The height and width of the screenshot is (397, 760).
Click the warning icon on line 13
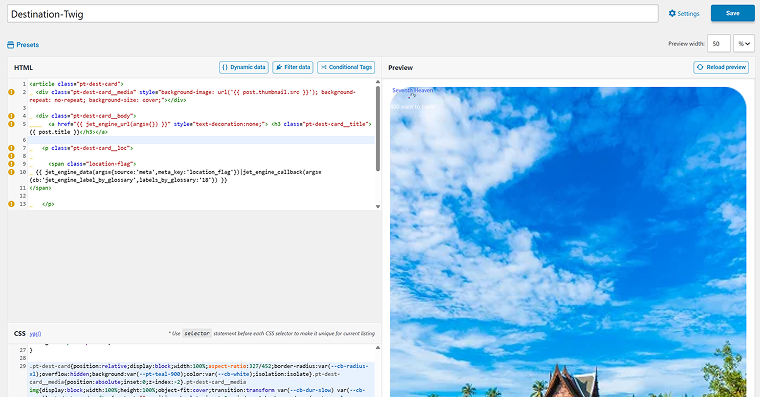pyautogui.click(x=11, y=204)
